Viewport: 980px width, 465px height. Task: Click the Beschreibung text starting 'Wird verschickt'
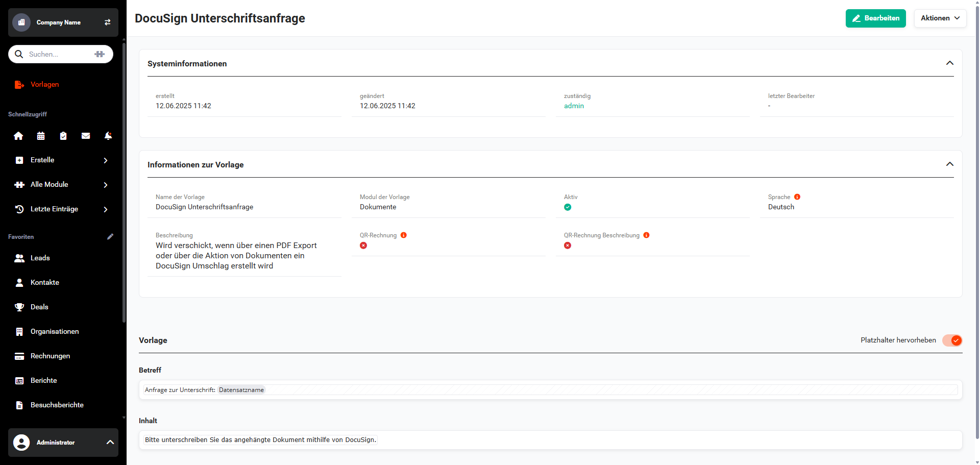tap(236, 256)
